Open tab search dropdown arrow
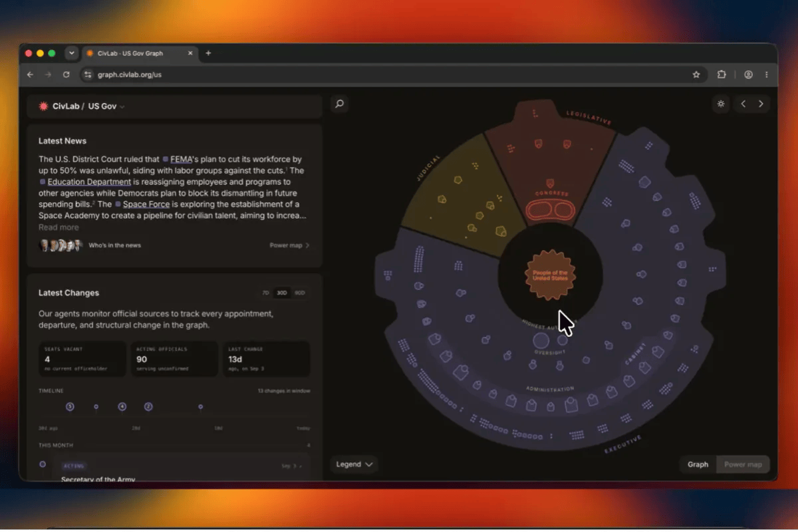This screenshot has height=532, width=798. [71, 53]
